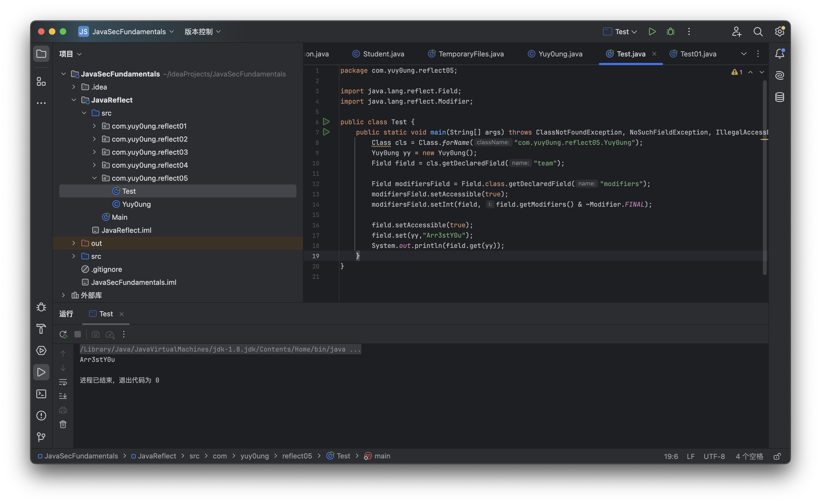
Task: Toggle scroll to end in run console
Action: click(x=63, y=396)
